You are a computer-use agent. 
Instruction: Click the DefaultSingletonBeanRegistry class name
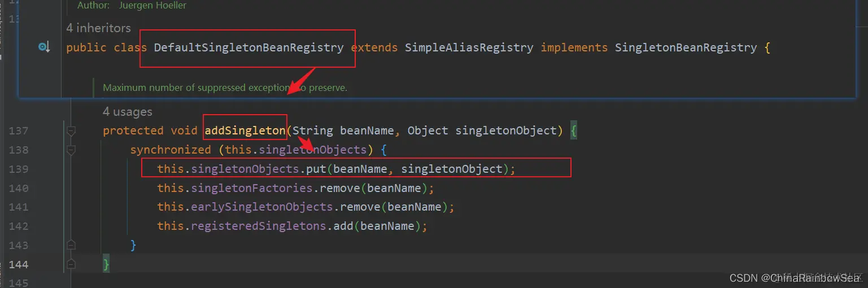pos(248,47)
